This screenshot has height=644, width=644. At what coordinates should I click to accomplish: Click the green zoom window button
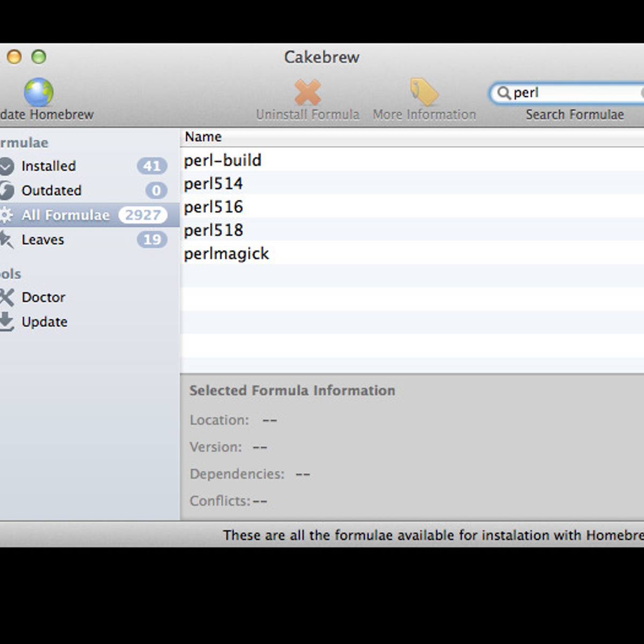coord(39,57)
